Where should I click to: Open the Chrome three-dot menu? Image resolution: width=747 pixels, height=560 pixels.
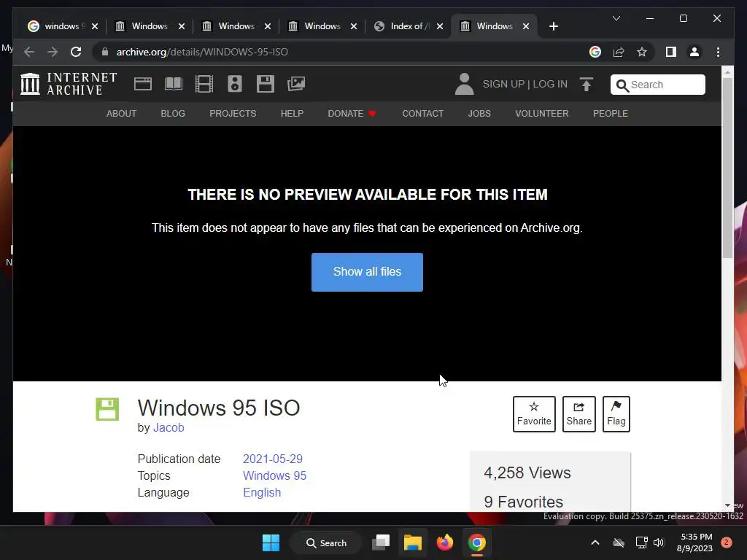[x=718, y=52]
